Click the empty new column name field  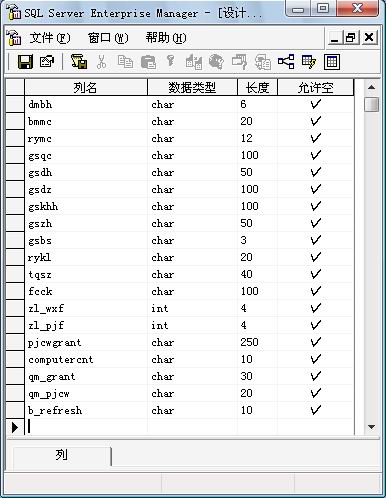(86, 427)
